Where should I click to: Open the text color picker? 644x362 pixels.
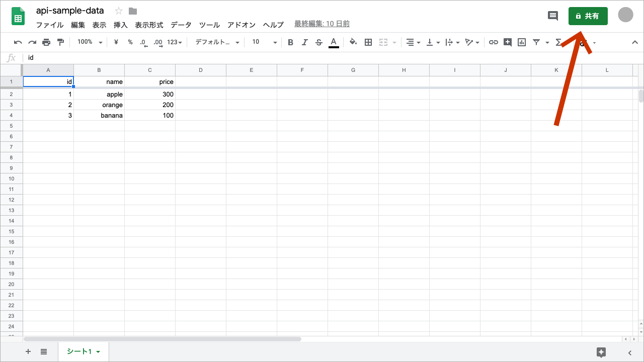click(x=334, y=42)
